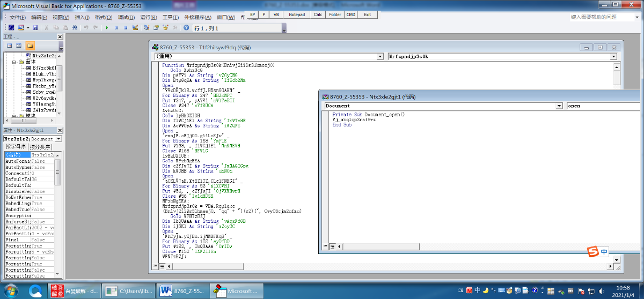Close the properties panel
This screenshot has width=644, height=299.
tap(61, 130)
